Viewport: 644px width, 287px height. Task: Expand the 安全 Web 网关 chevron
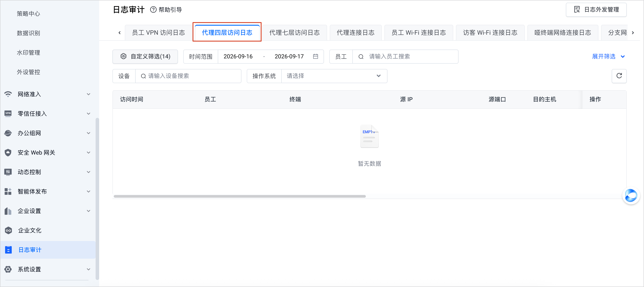pyautogui.click(x=89, y=153)
